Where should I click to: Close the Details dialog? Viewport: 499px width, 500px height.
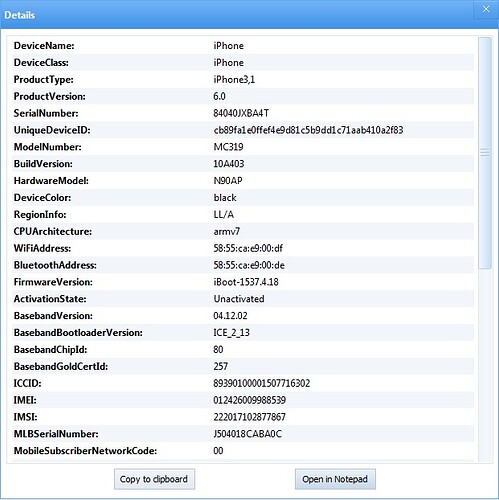[x=486, y=9]
